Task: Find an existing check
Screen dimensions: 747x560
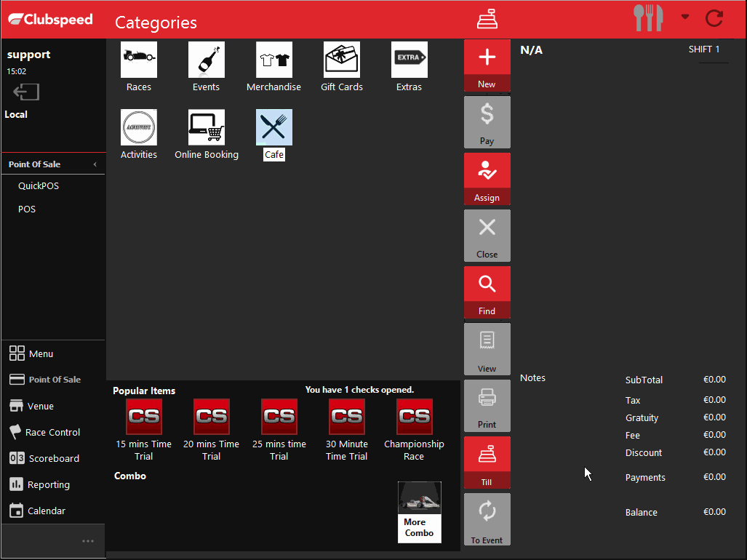Action: click(x=487, y=292)
